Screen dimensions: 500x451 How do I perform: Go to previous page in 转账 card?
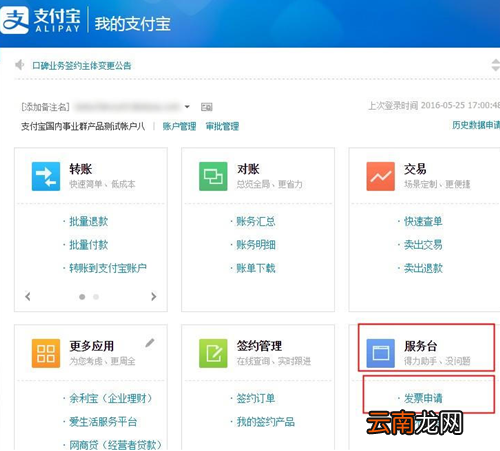(28, 296)
